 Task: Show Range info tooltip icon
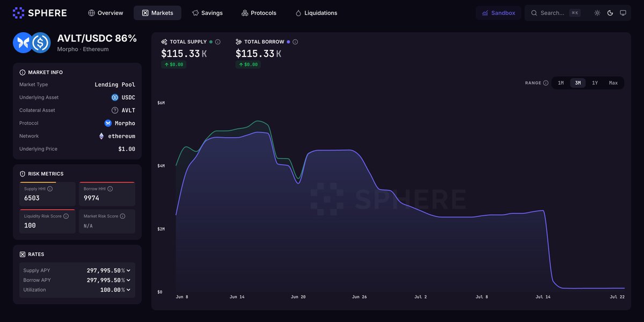click(546, 83)
